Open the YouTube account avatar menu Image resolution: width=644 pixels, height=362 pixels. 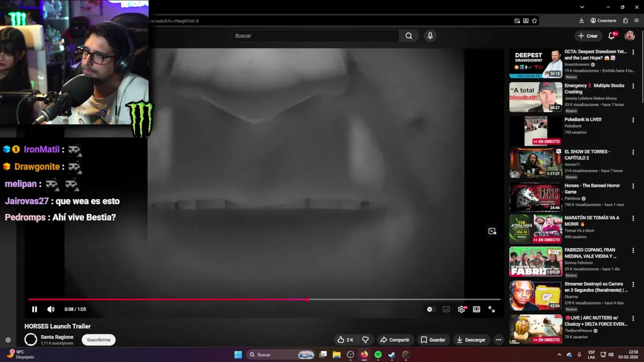pos(629,36)
